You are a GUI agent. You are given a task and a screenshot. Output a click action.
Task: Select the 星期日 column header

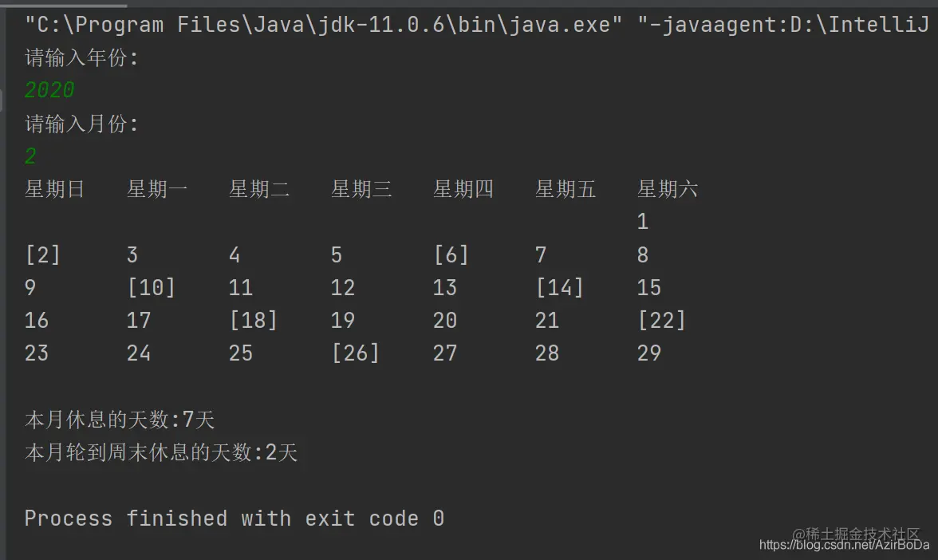point(54,189)
